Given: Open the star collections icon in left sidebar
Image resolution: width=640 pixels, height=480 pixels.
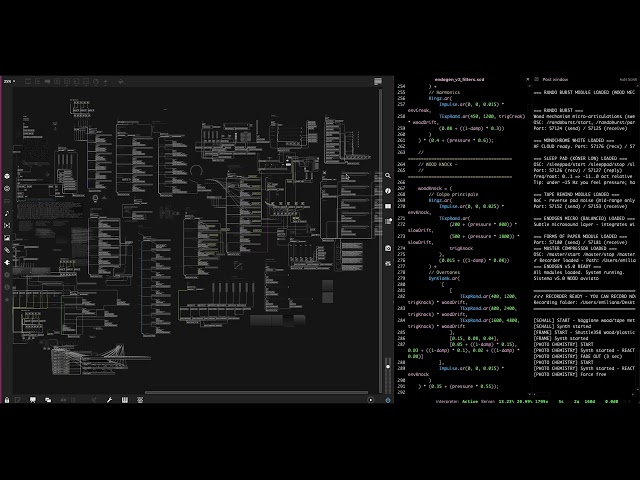Looking at the screenshot, I should click(7, 299).
